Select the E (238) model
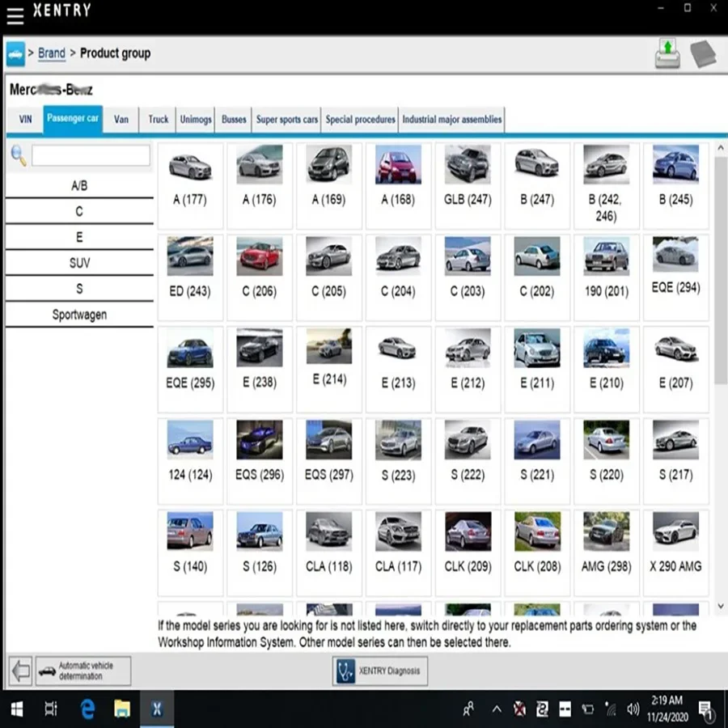The height and width of the screenshot is (728, 728). pyautogui.click(x=260, y=369)
